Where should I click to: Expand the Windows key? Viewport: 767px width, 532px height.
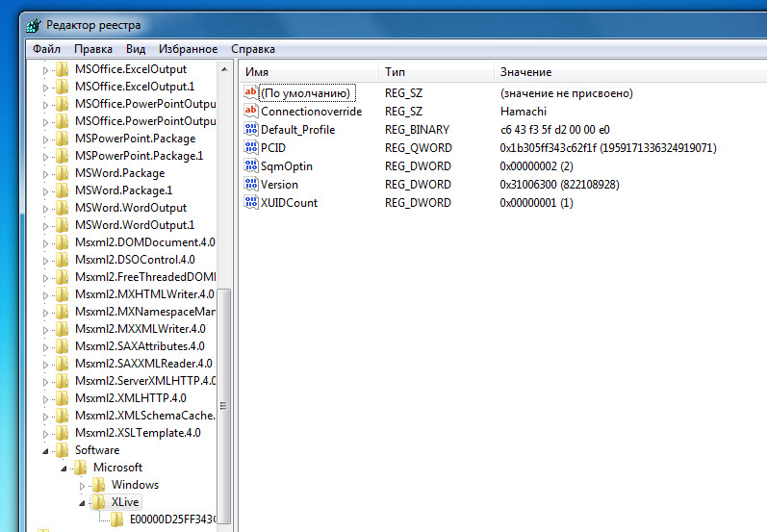pos(82,486)
